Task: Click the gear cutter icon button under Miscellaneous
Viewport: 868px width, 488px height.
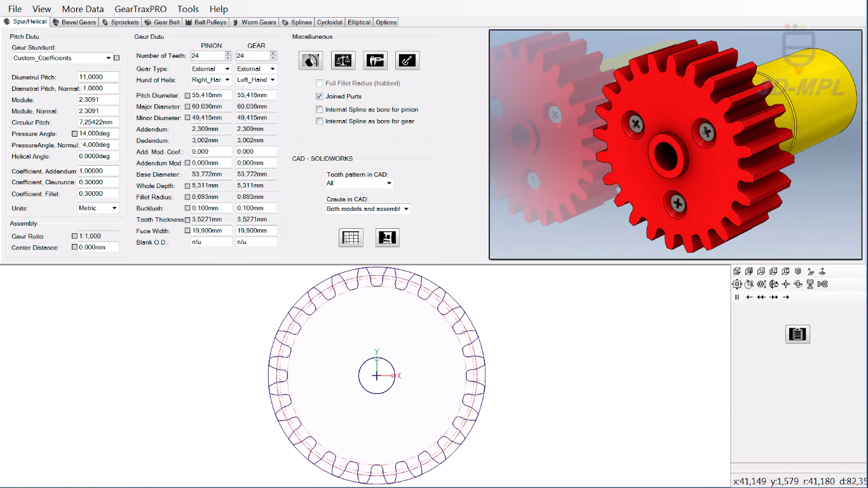Action: [311, 60]
